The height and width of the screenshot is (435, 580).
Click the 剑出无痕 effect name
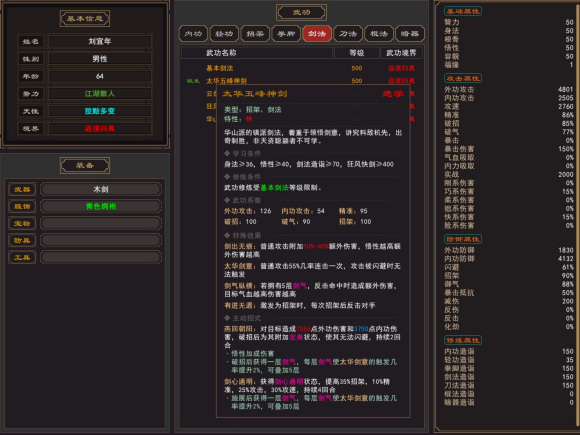point(238,246)
